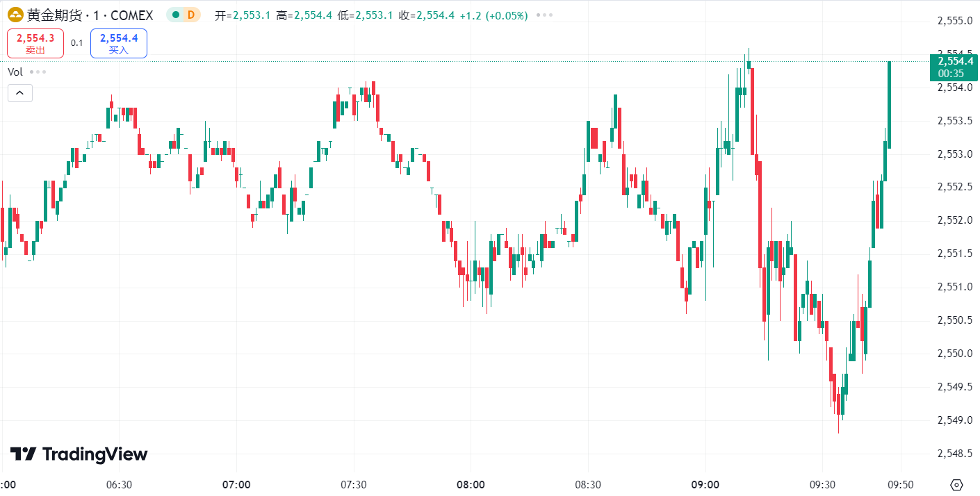
Task: Click the 07:00 time axis label
Action: click(236, 484)
